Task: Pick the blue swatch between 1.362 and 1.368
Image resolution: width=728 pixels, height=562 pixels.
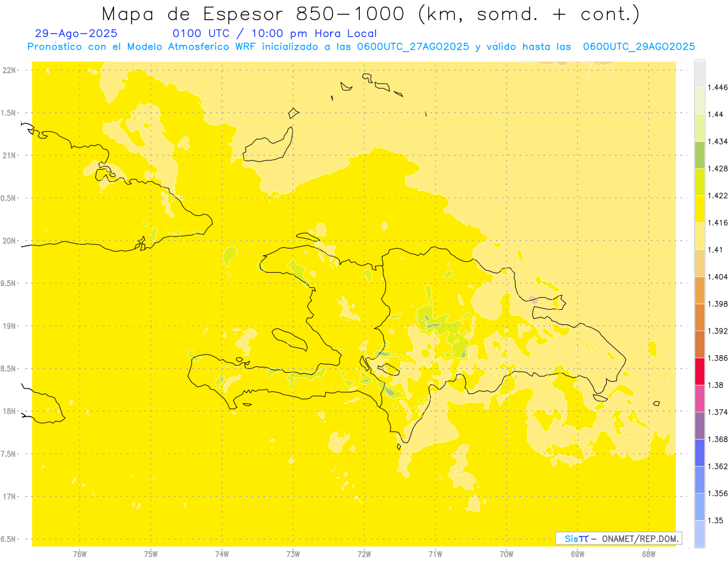Action: (699, 453)
